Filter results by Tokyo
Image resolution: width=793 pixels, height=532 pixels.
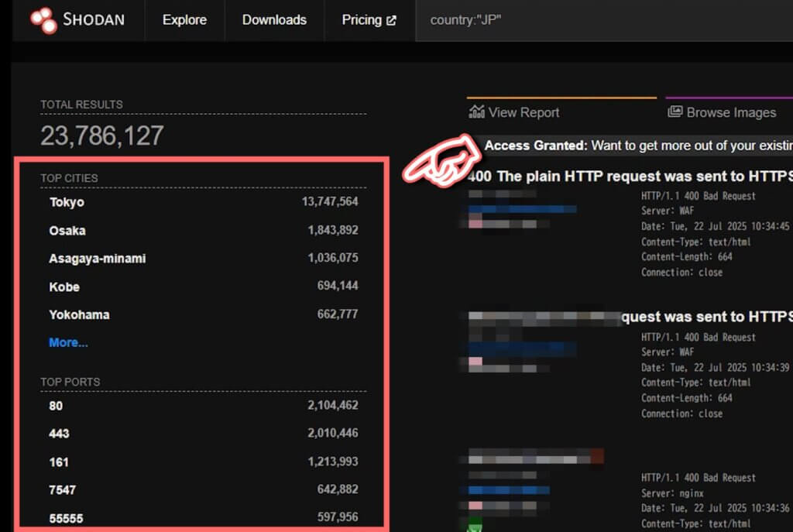(67, 202)
